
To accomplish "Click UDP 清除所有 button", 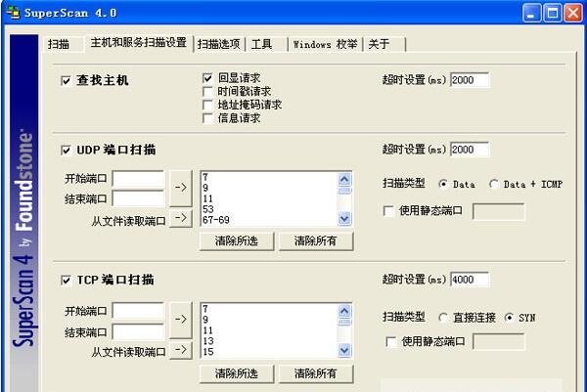I will coord(316,241).
